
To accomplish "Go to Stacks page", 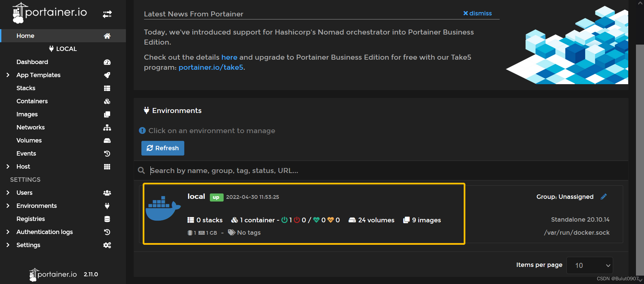I will coord(26,88).
